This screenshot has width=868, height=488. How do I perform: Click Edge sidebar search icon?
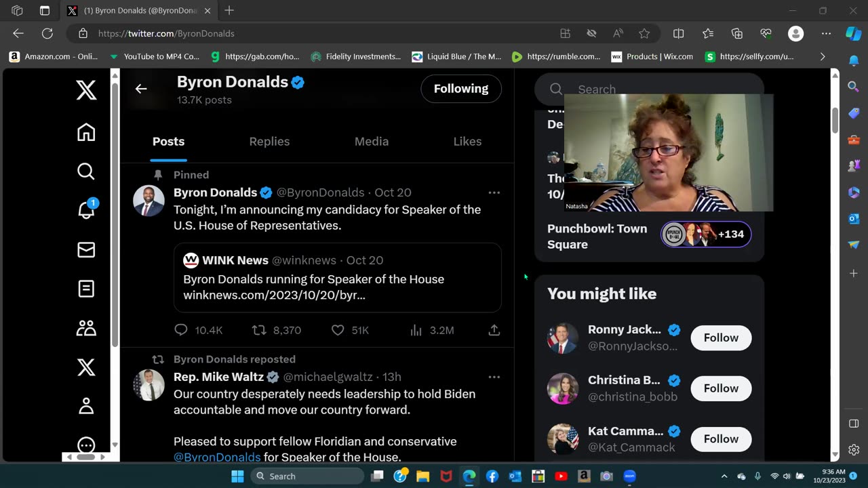[854, 86]
